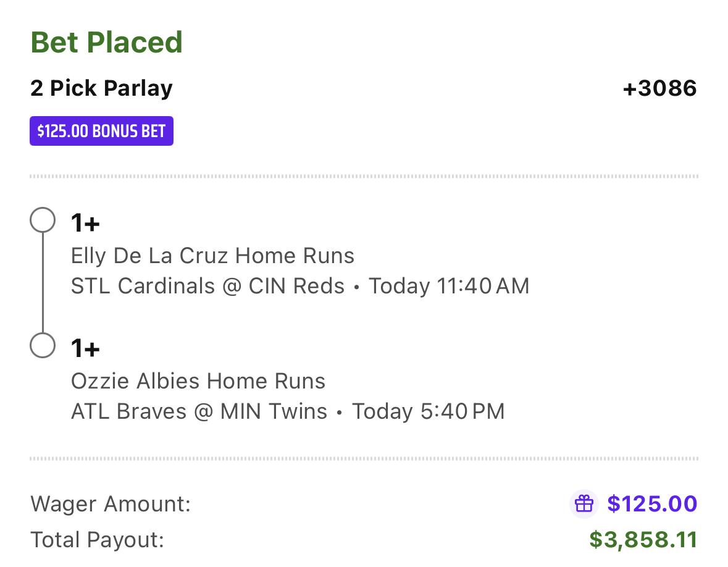Select the Today 5:40 PM game time
The image size is (728, 567).
pyautogui.click(x=428, y=411)
